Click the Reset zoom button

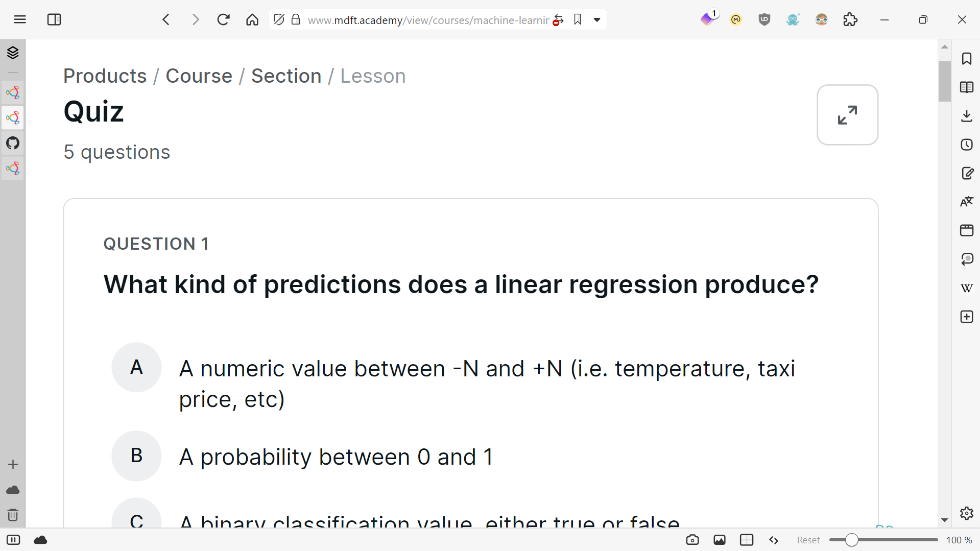pyautogui.click(x=808, y=540)
